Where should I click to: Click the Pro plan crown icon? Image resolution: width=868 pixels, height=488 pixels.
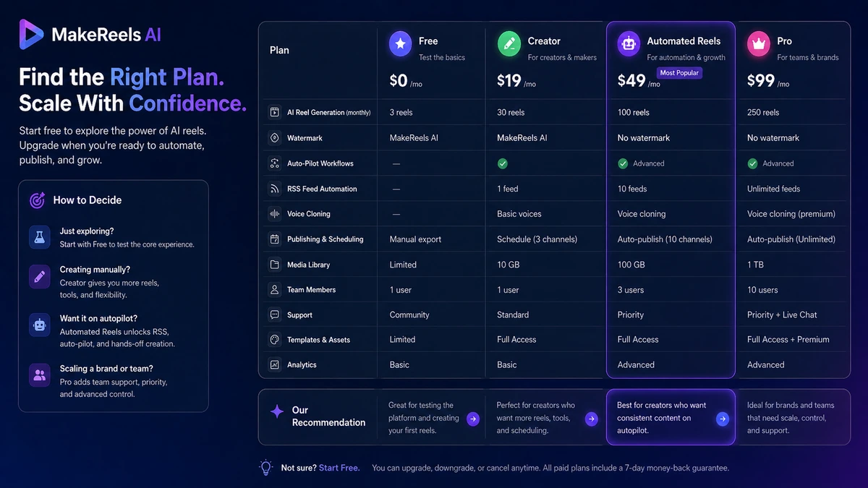coord(759,43)
